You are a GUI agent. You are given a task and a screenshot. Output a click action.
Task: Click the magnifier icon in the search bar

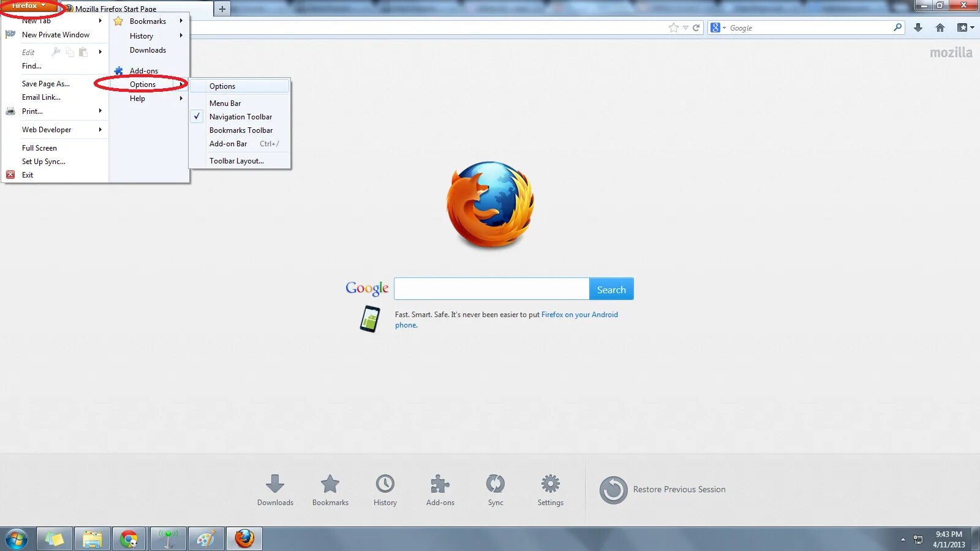897,28
